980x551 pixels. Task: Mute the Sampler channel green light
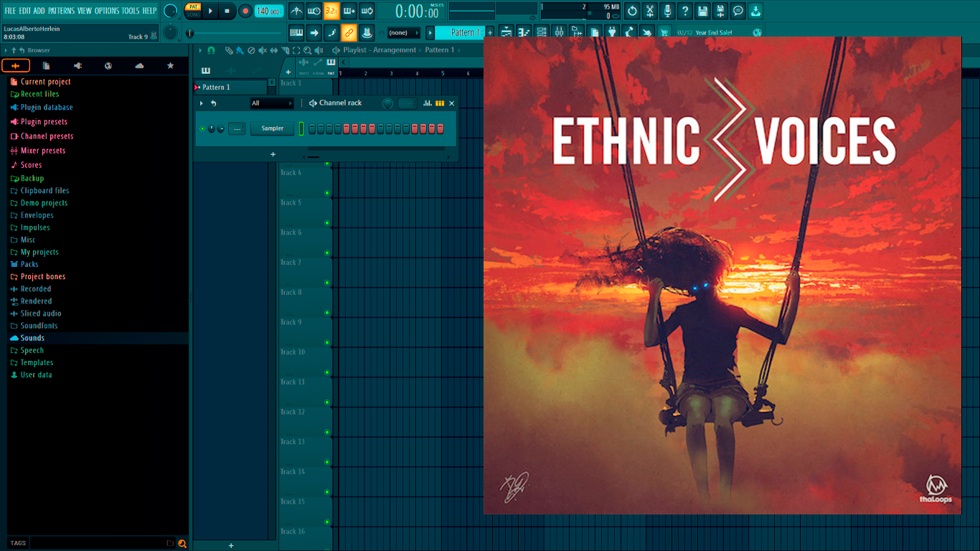[202, 128]
